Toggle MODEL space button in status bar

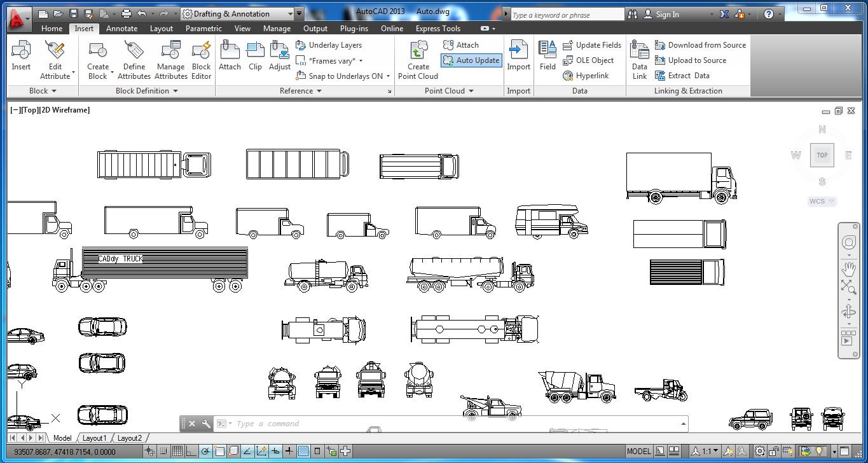pyautogui.click(x=639, y=452)
